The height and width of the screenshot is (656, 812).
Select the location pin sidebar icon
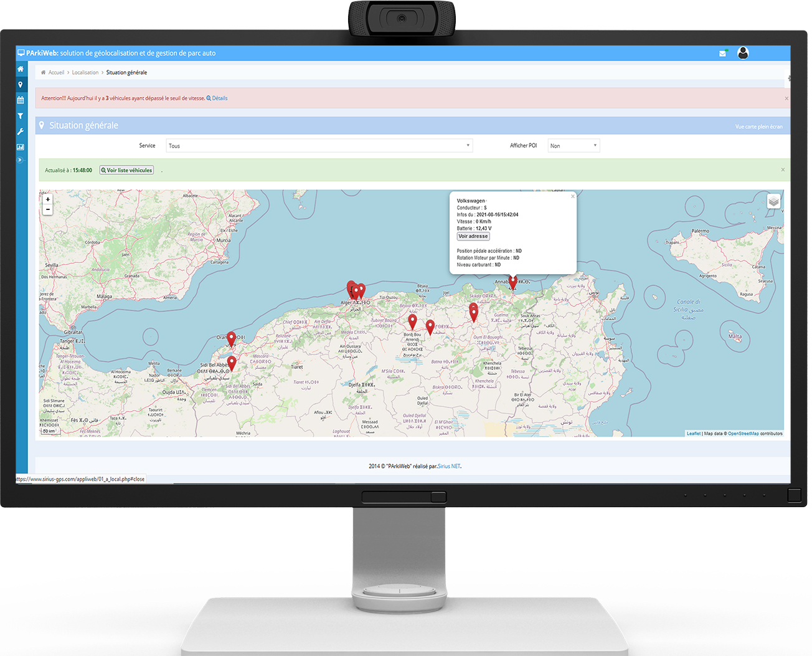coord(21,85)
